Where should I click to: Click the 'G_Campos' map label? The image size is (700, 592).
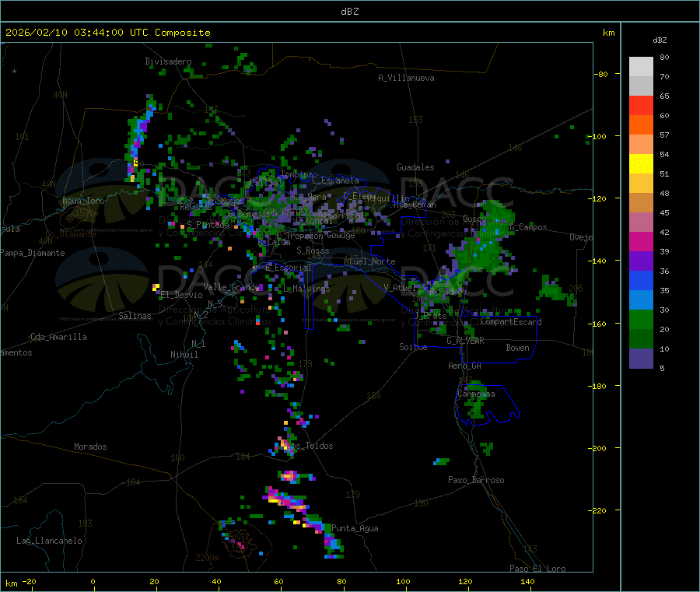pos(529,227)
